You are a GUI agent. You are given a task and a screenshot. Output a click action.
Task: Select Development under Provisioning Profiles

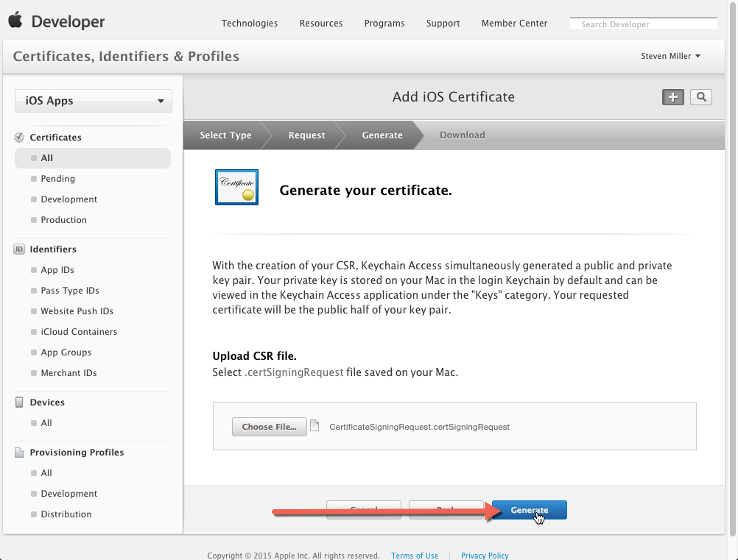[x=68, y=494]
